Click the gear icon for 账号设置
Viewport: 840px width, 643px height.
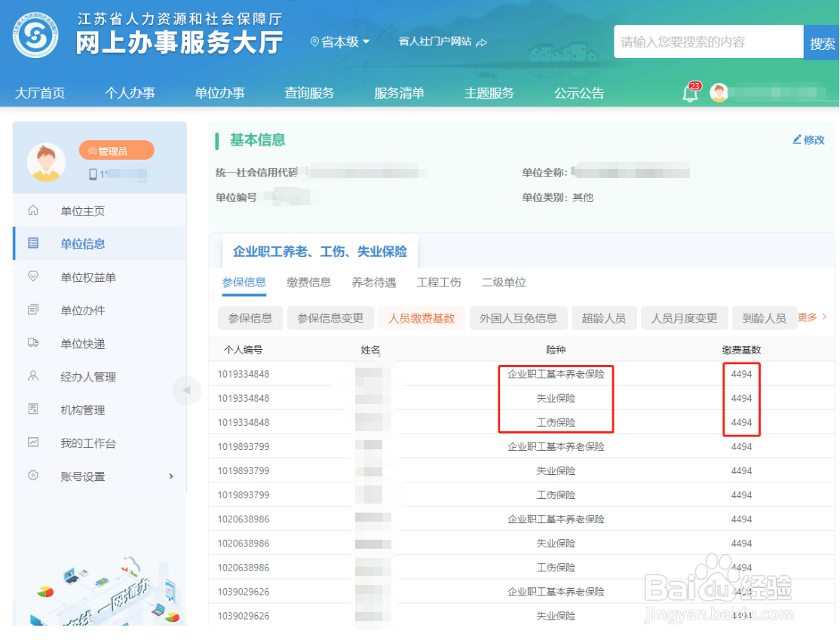pyautogui.click(x=33, y=476)
